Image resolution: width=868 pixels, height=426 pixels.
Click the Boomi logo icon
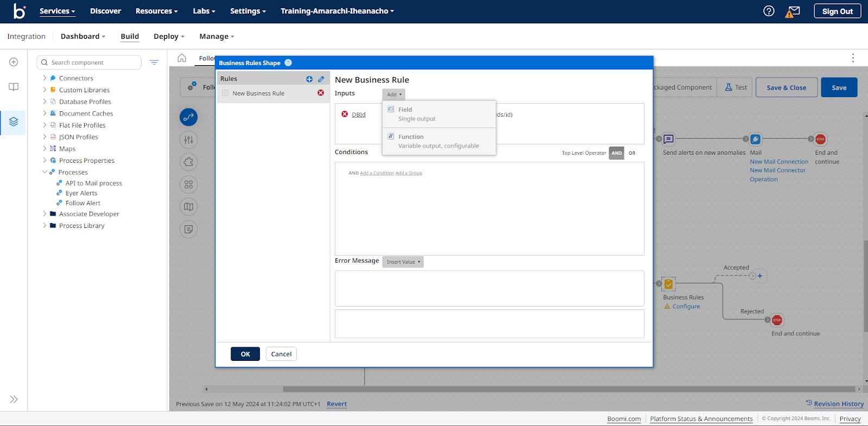20,11
